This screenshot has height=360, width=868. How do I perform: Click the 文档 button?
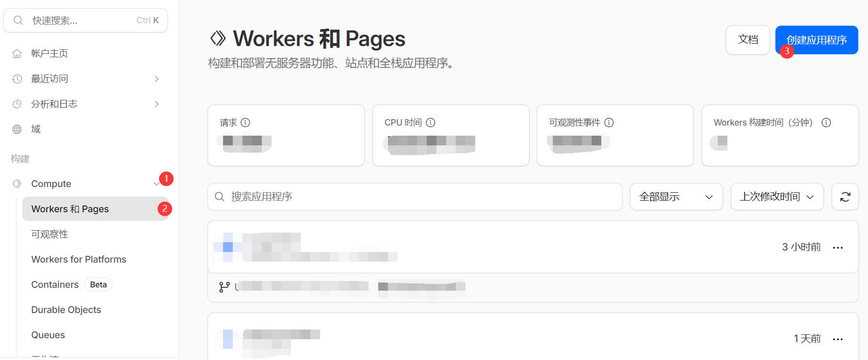coord(748,40)
